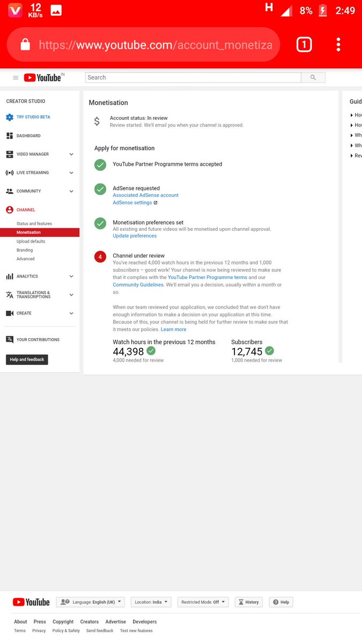
Task: Click the Community people icon
Action: pos(10,191)
